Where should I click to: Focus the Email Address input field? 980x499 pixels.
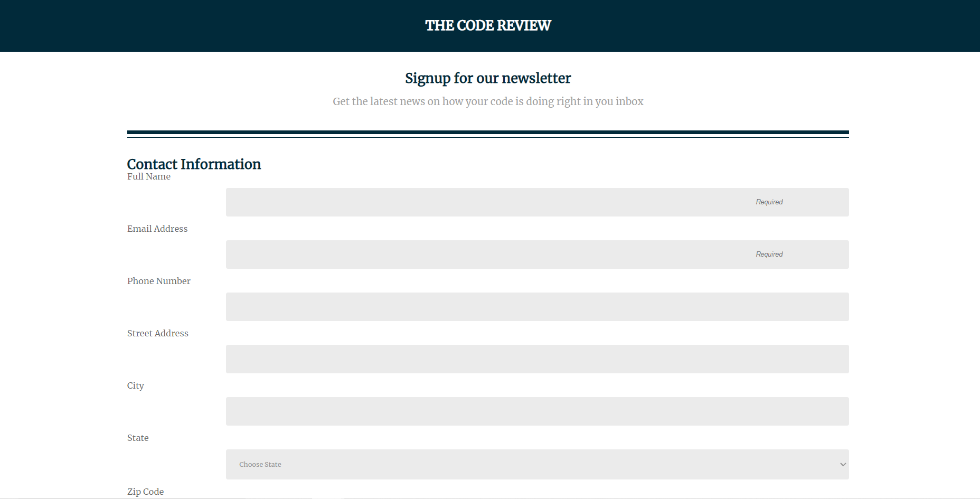(x=537, y=255)
